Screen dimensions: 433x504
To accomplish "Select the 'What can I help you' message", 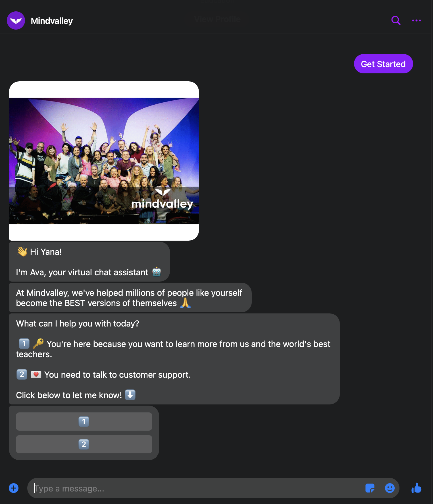I will click(174, 359).
